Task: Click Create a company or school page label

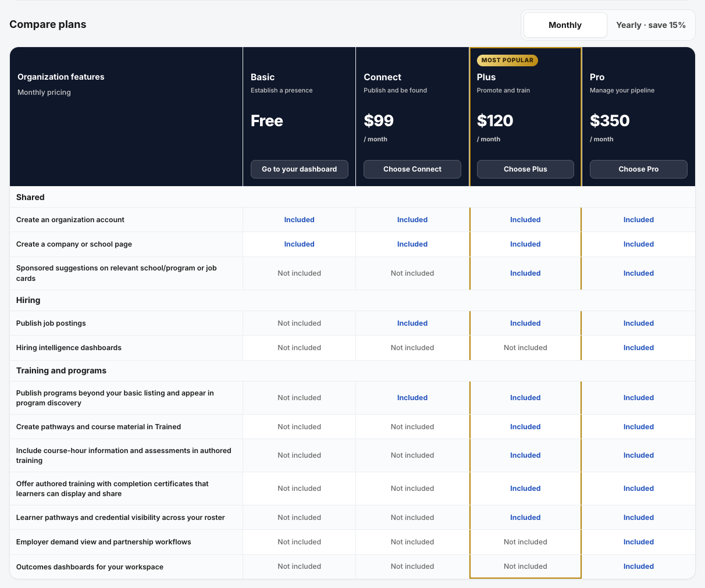Action: pyautogui.click(x=74, y=244)
